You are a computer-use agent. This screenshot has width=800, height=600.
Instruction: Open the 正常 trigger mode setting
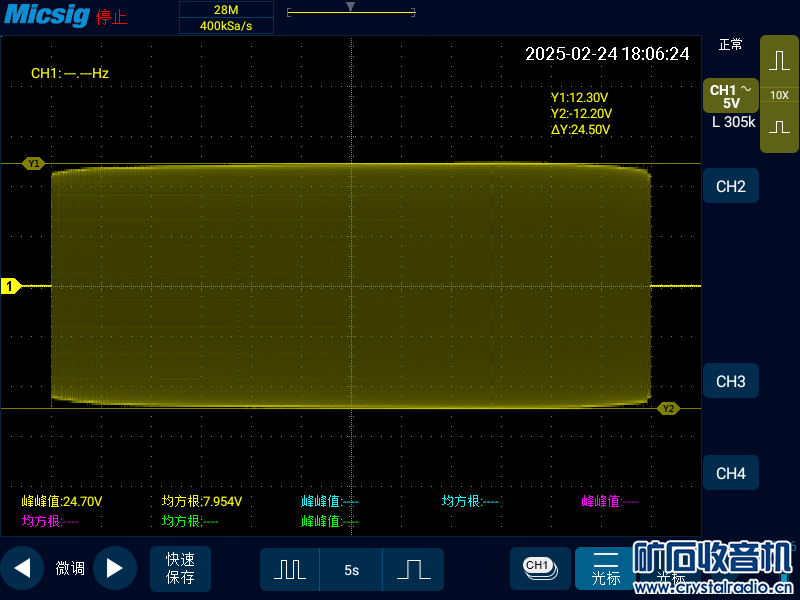[x=730, y=45]
